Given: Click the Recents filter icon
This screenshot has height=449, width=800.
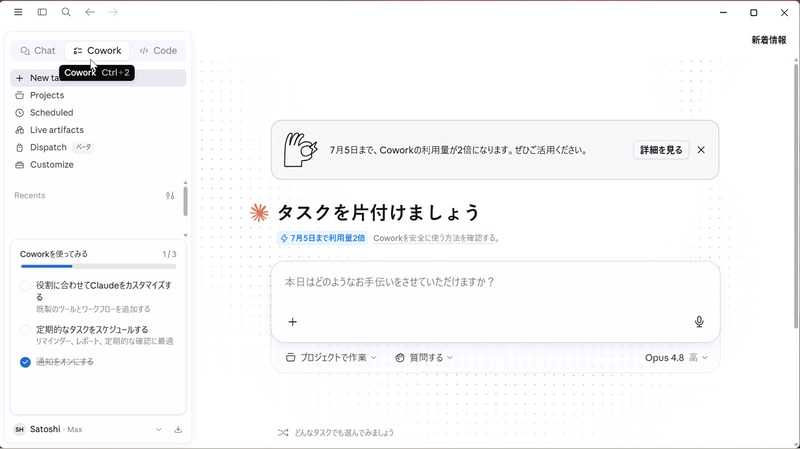Looking at the screenshot, I should pyautogui.click(x=170, y=195).
